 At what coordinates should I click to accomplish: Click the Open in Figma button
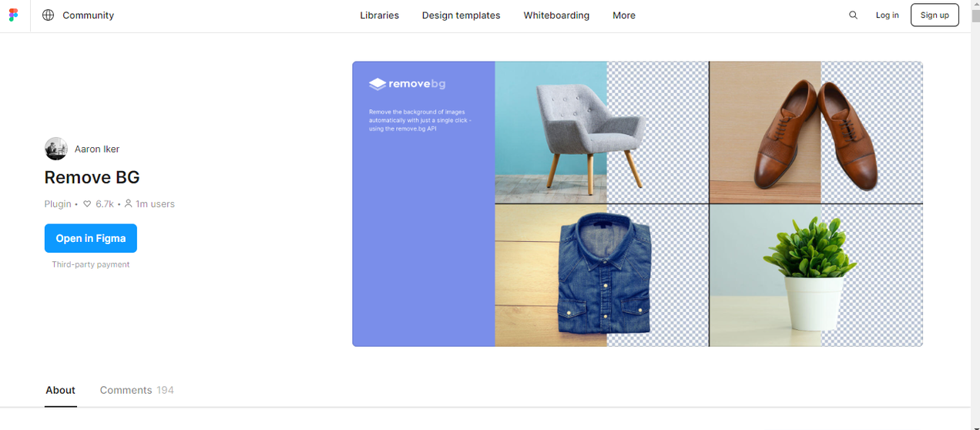tap(91, 238)
